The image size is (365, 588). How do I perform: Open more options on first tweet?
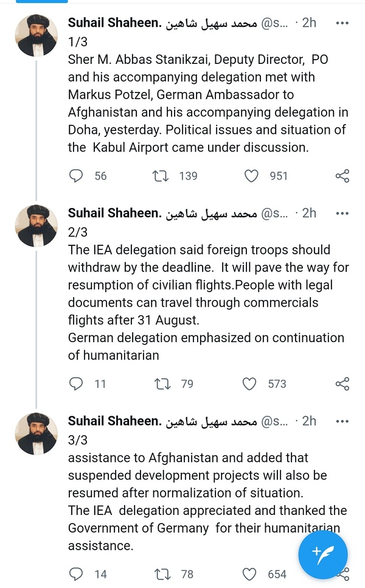pyautogui.click(x=342, y=23)
